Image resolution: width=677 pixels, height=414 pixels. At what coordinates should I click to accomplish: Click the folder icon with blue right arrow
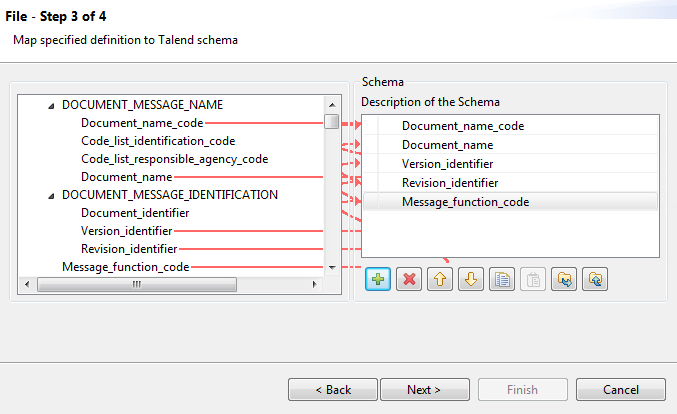(566, 279)
